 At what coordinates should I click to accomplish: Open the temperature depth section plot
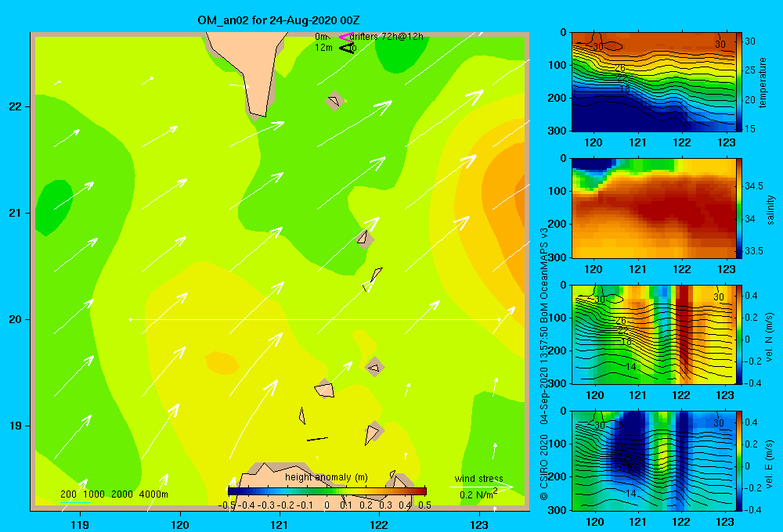click(x=653, y=82)
